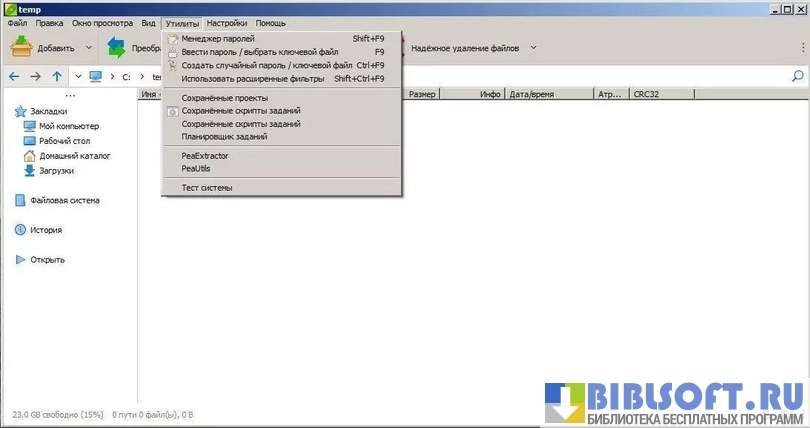Expand the Добавить dropdown arrow
This screenshot has height=428, width=810.
point(89,47)
